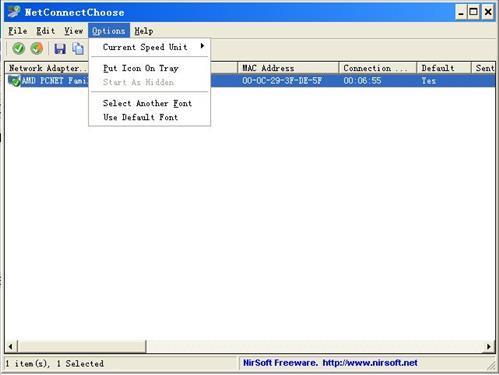Close the open Options menu
499x375 pixels.
(109, 31)
